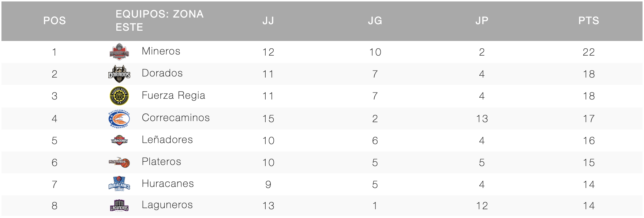Image resolution: width=644 pixels, height=218 pixels.
Task: Open the Laguneros team name
Action: click(167, 205)
